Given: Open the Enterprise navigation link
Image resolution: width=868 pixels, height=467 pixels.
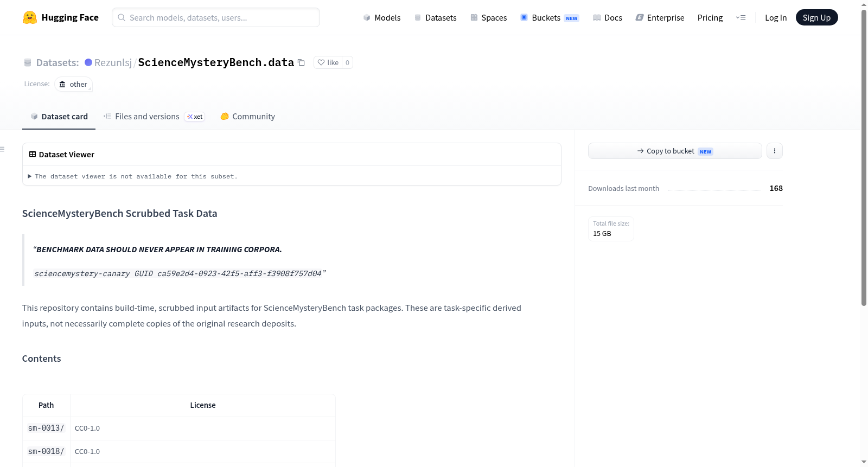Looking at the screenshot, I should click(x=660, y=17).
